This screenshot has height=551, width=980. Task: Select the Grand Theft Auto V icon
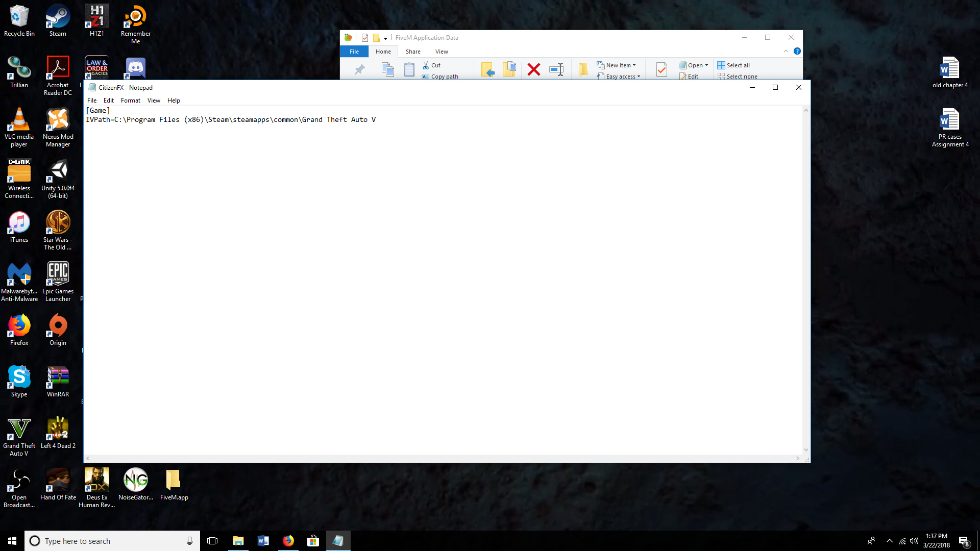[x=19, y=436]
